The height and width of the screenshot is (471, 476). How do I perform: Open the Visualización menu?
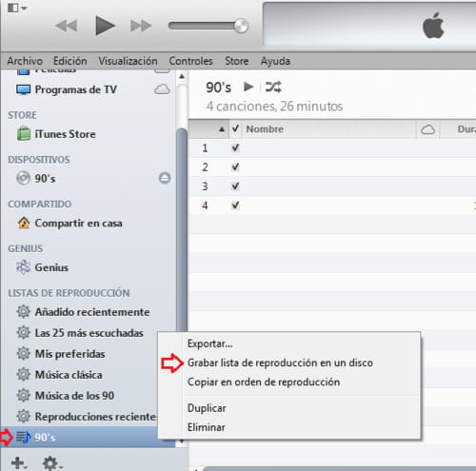pos(128,61)
